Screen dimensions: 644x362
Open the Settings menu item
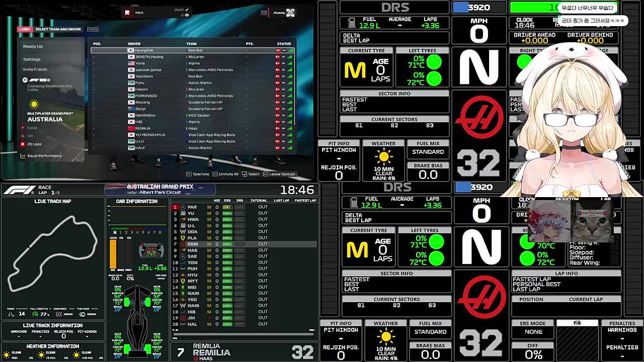click(x=32, y=59)
